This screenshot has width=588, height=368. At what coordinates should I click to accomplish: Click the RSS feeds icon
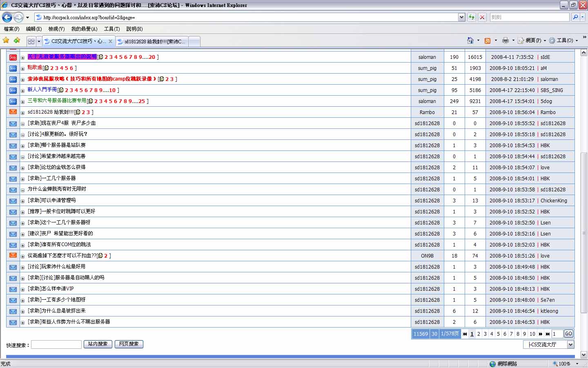click(x=487, y=40)
